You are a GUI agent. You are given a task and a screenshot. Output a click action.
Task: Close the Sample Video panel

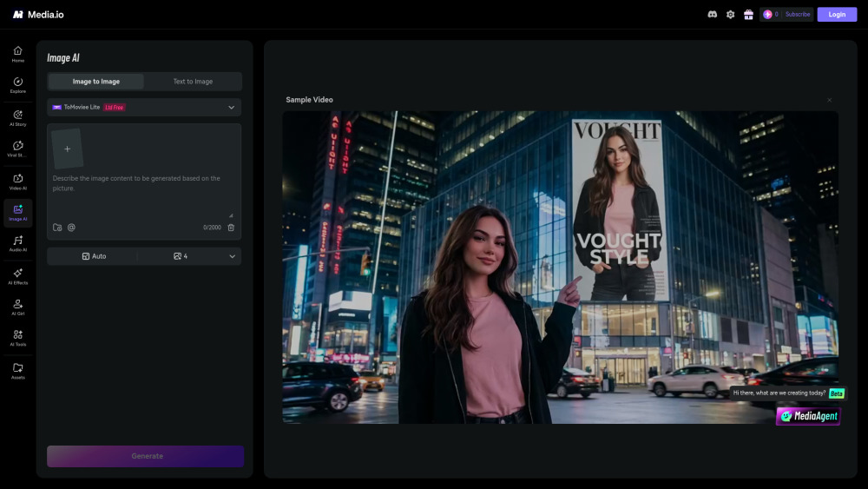pyautogui.click(x=829, y=100)
